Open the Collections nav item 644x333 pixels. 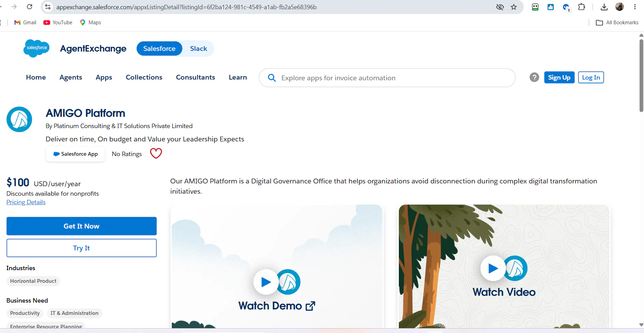144,78
